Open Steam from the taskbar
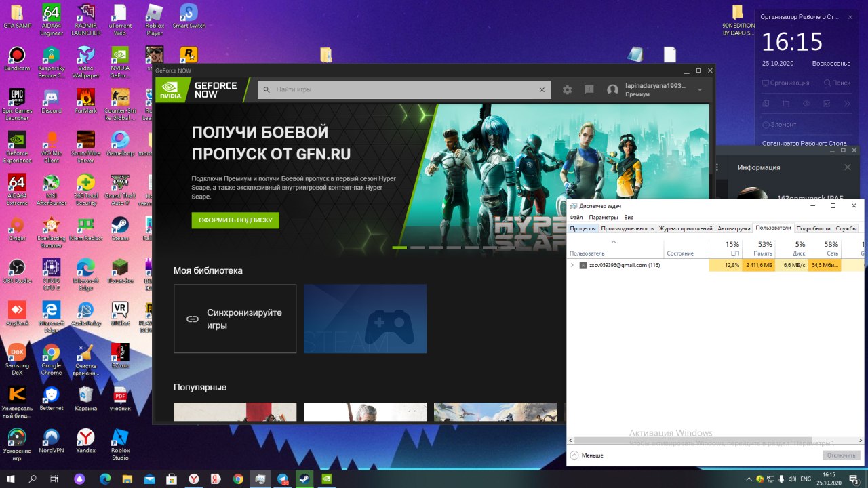The image size is (868, 488). (304, 479)
